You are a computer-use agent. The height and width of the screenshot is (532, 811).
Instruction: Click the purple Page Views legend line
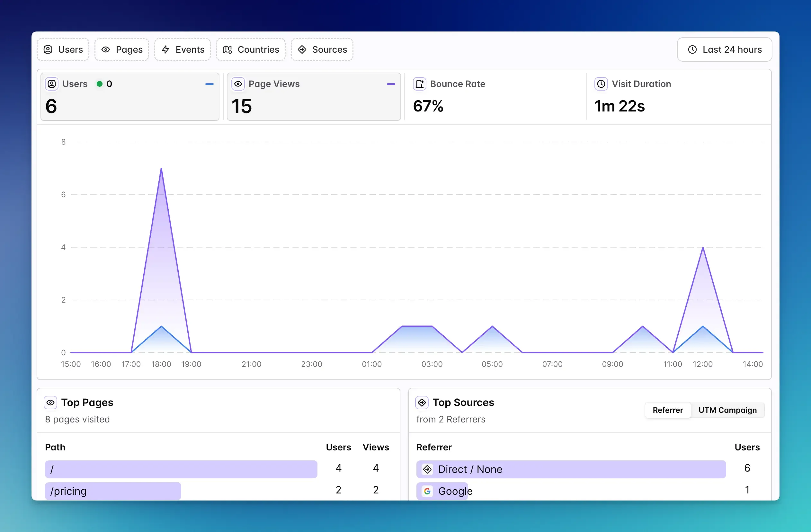[x=391, y=84]
